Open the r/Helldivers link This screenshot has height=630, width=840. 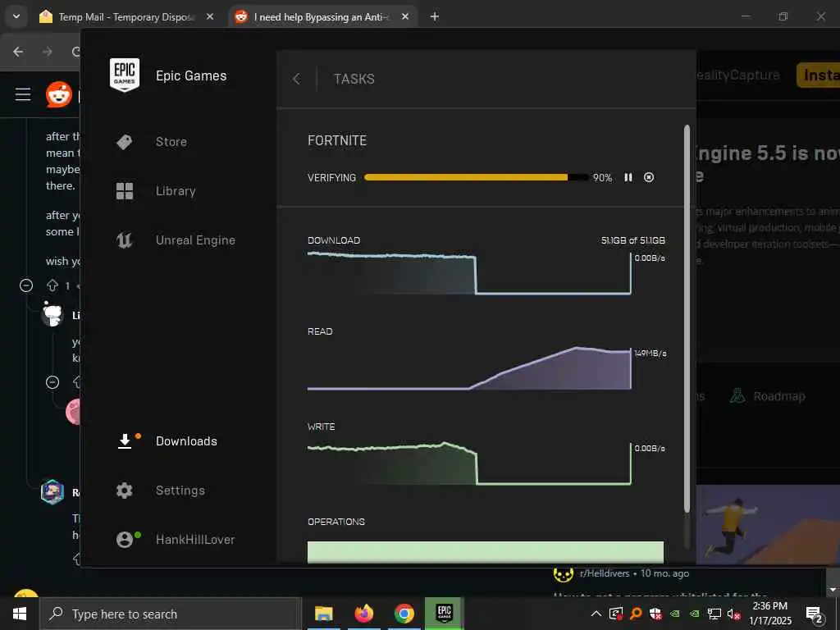coord(605,573)
